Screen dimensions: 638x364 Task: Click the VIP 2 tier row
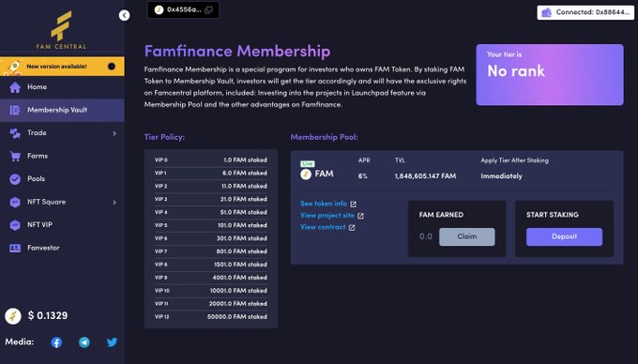click(211, 187)
